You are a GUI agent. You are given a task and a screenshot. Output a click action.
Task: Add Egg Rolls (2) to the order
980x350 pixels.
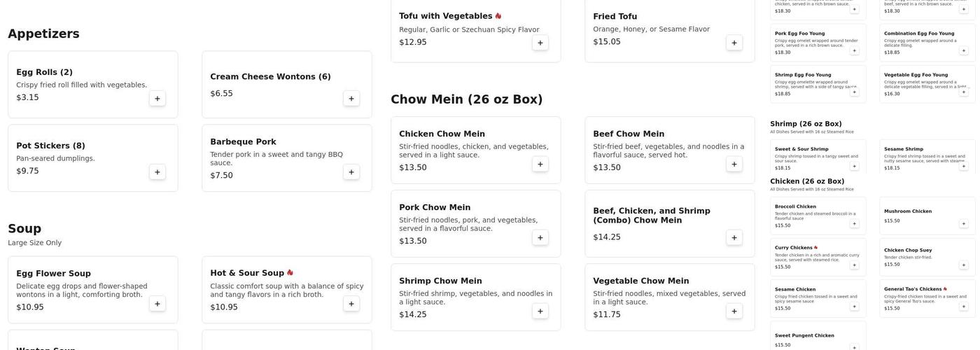[157, 99]
